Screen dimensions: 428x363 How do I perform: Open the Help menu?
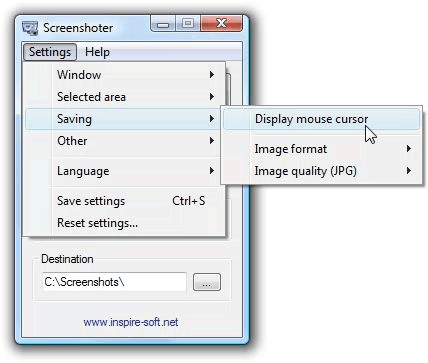(97, 52)
